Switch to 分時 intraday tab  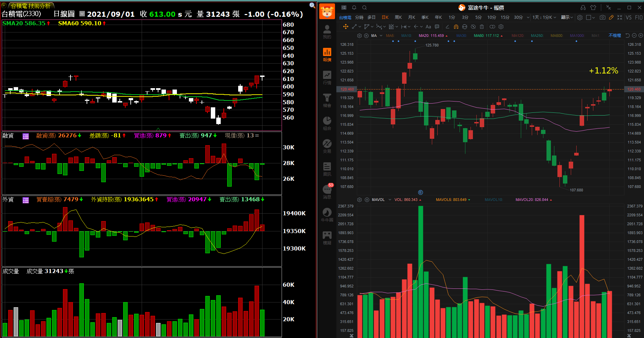point(359,17)
